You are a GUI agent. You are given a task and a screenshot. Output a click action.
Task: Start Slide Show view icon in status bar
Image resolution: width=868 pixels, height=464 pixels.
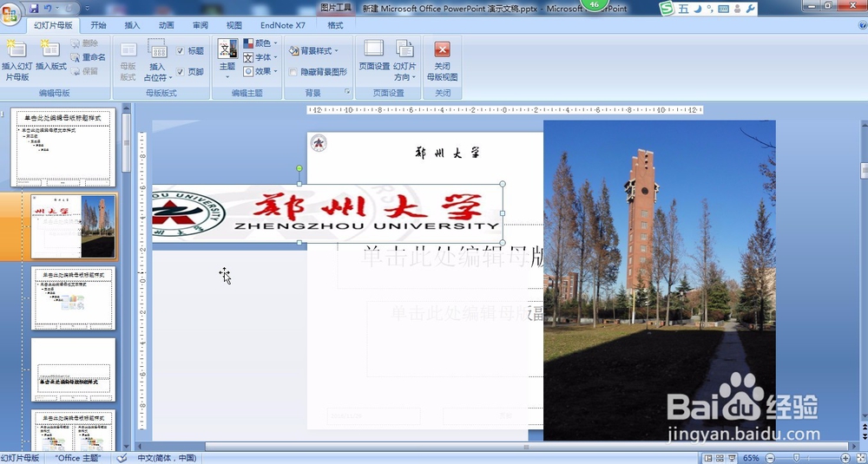tap(732, 458)
